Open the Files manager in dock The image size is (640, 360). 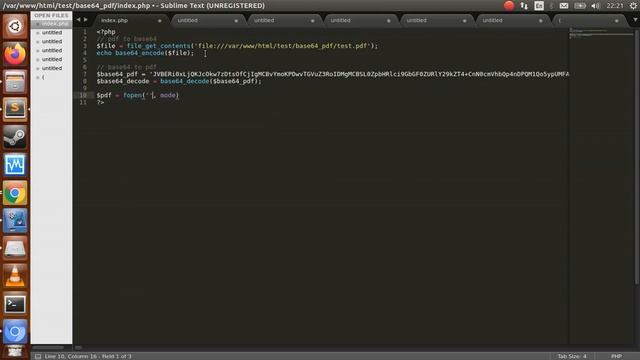(x=15, y=82)
